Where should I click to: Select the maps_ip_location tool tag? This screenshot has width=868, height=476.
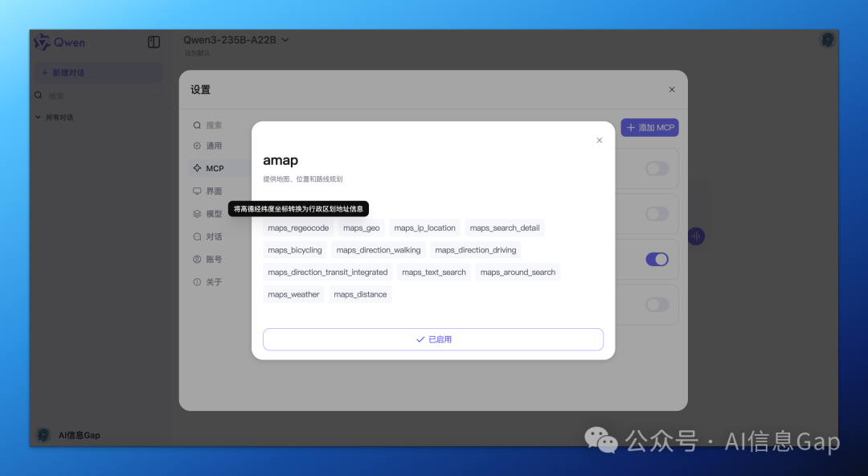coord(424,228)
